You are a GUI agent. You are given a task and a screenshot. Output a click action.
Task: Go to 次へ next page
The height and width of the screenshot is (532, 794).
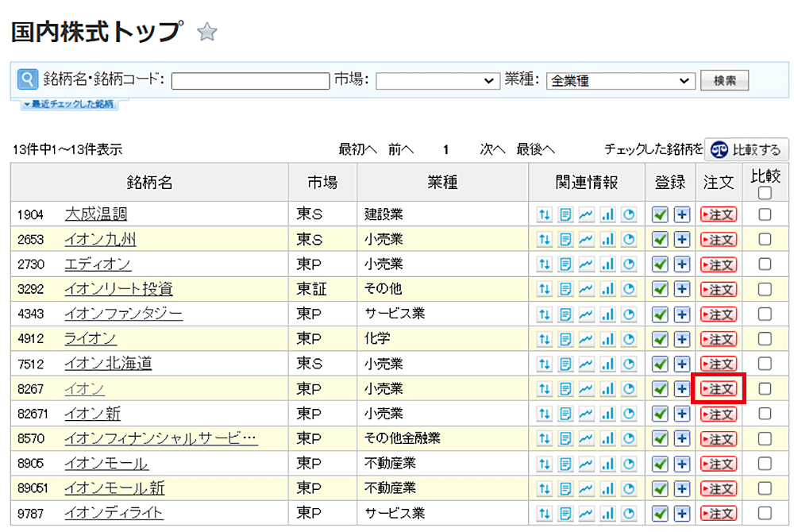click(x=492, y=149)
